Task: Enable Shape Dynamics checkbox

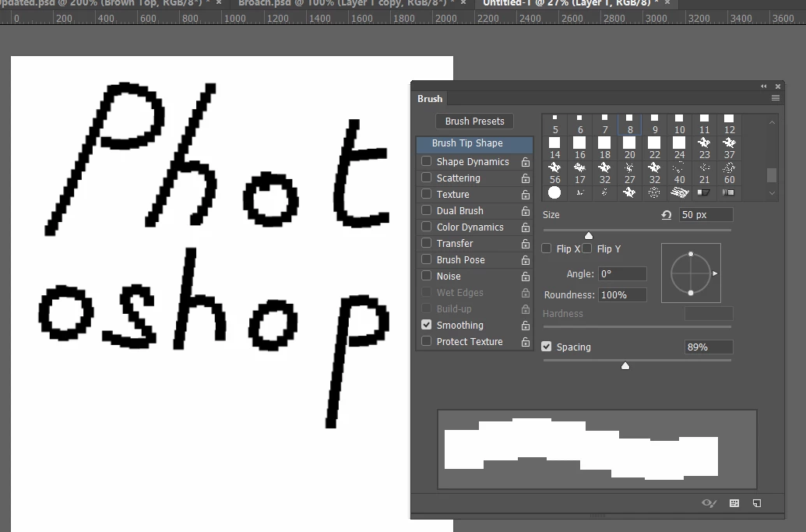Action: (426, 161)
